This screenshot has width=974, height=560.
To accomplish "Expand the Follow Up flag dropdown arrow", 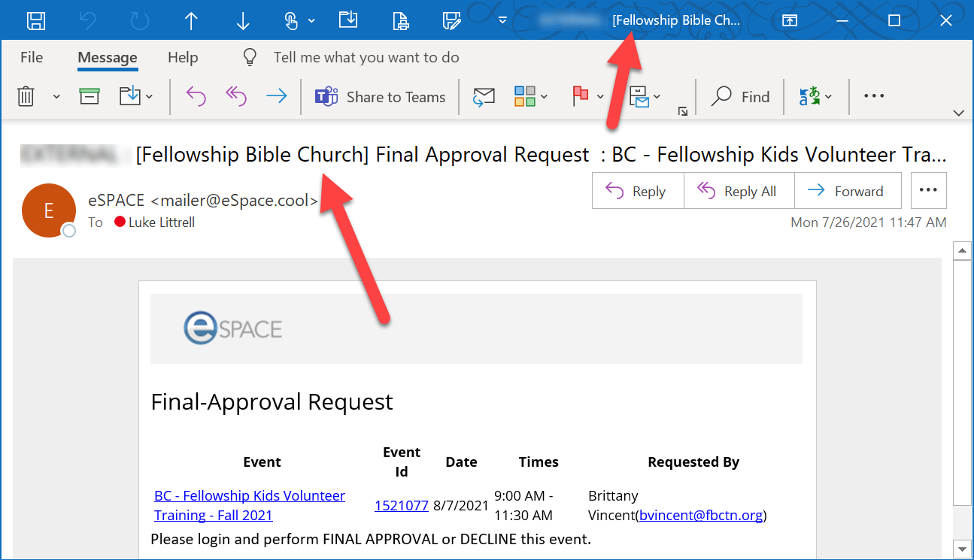I will click(600, 97).
